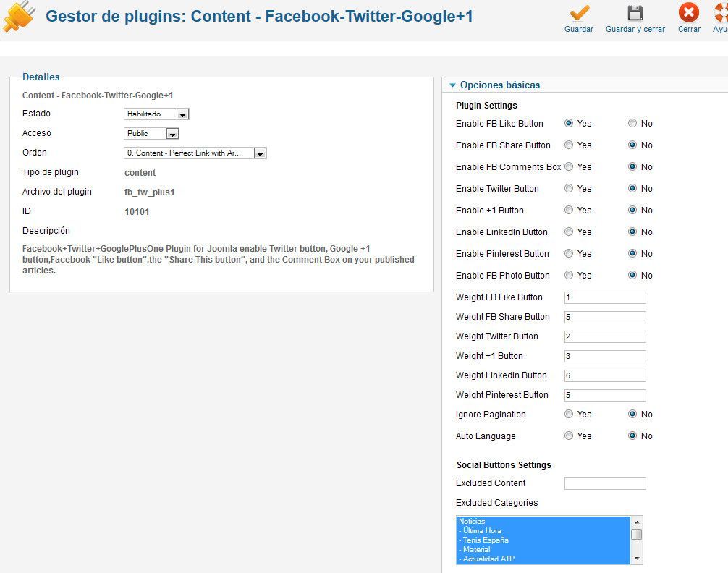Choose Yes for Enable FB Comments Box
This screenshot has width=728, height=573.
pos(569,166)
